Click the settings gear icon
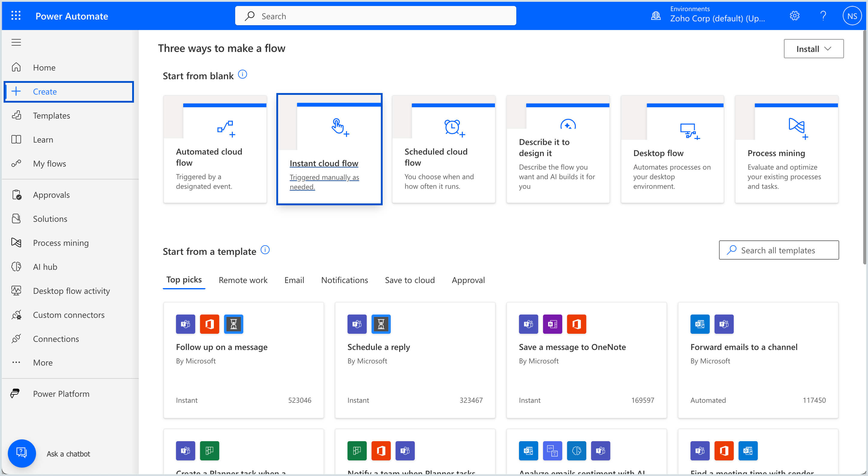 [x=794, y=16]
